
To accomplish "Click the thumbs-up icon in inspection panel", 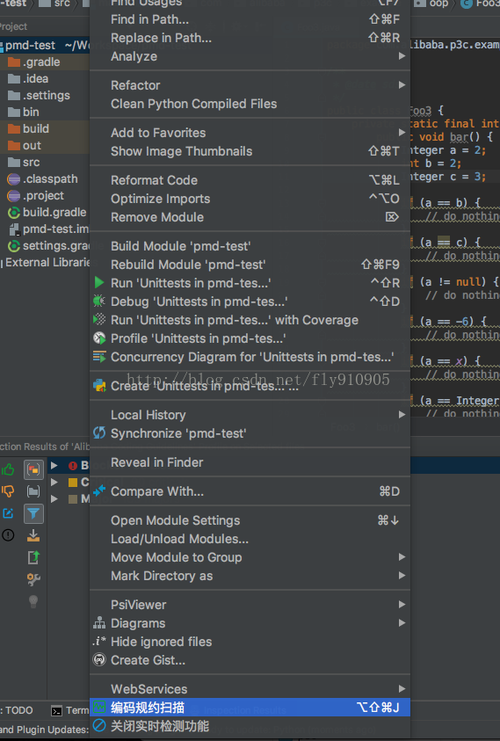I will [8, 469].
